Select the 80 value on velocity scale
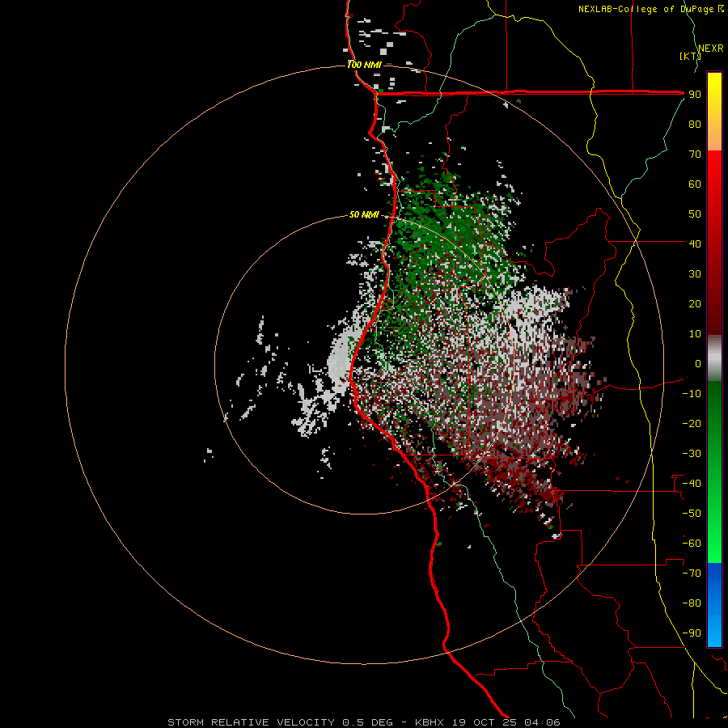This screenshot has width=728, height=728. pos(695,124)
